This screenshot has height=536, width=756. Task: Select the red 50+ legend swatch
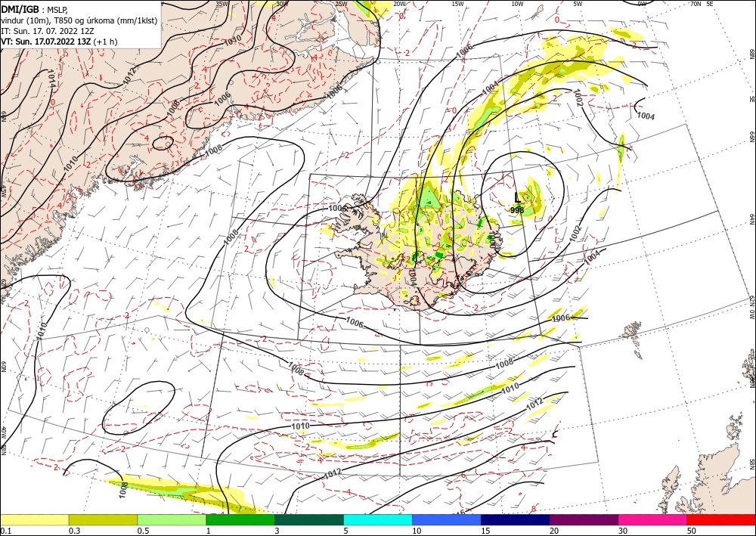(721, 519)
